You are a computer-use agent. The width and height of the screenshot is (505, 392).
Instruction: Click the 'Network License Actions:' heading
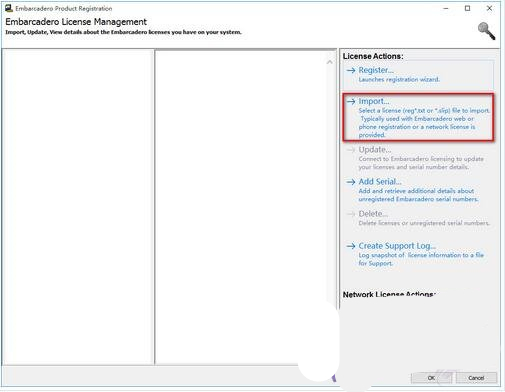click(389, 294)
